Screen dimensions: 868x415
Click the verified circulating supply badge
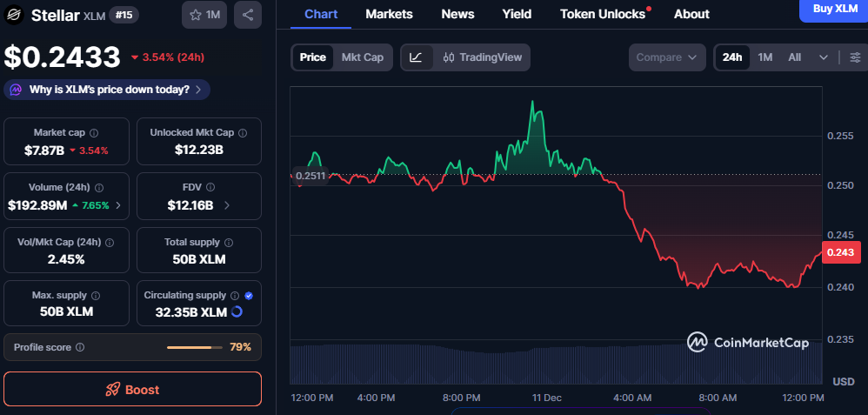pyautogui.click(x=249, y=296)
